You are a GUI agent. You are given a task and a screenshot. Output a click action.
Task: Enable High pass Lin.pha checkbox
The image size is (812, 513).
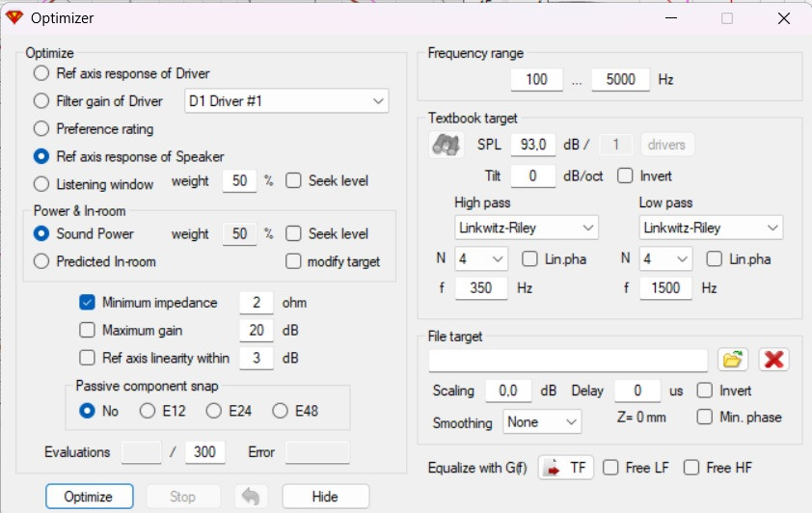(529, 258)
